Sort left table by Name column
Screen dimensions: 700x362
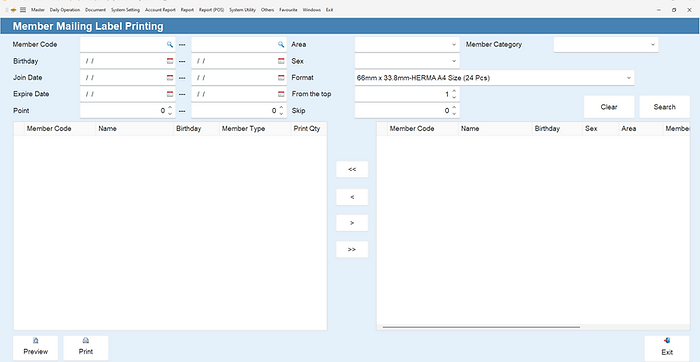pyautogui.click(x=134, y=129)
